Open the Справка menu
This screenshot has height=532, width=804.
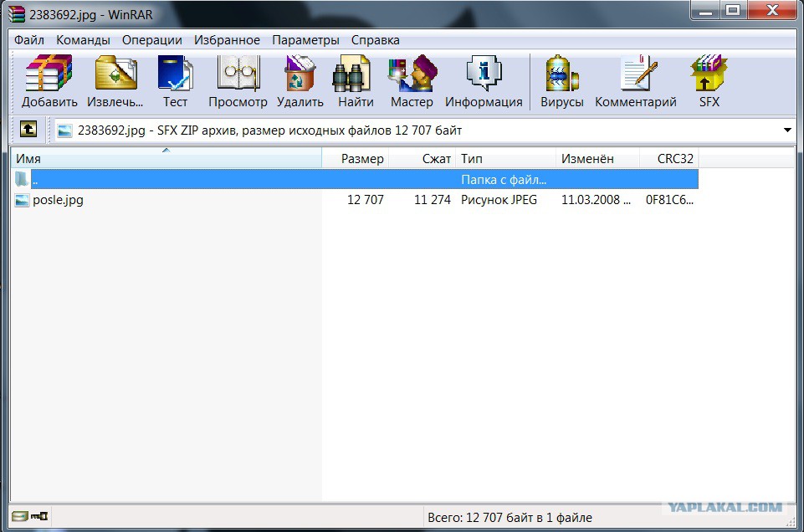click(376, 40)
